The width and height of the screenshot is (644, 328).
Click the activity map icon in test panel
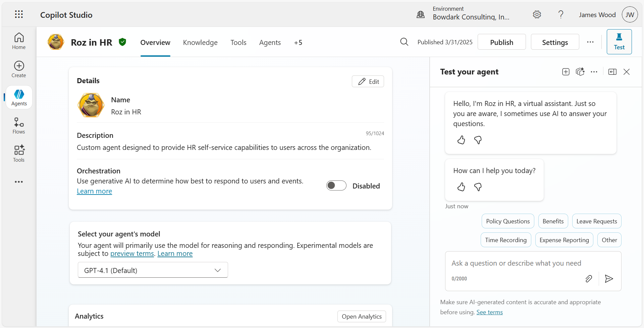pyautogui.click(x=580, y=72)
